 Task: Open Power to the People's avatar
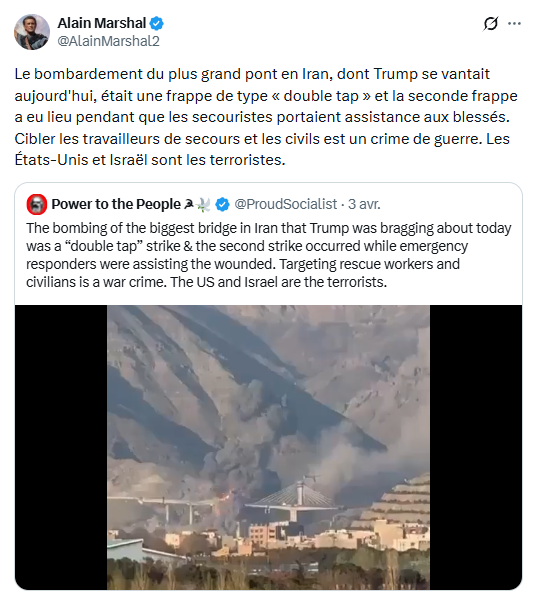click(37, 204)
